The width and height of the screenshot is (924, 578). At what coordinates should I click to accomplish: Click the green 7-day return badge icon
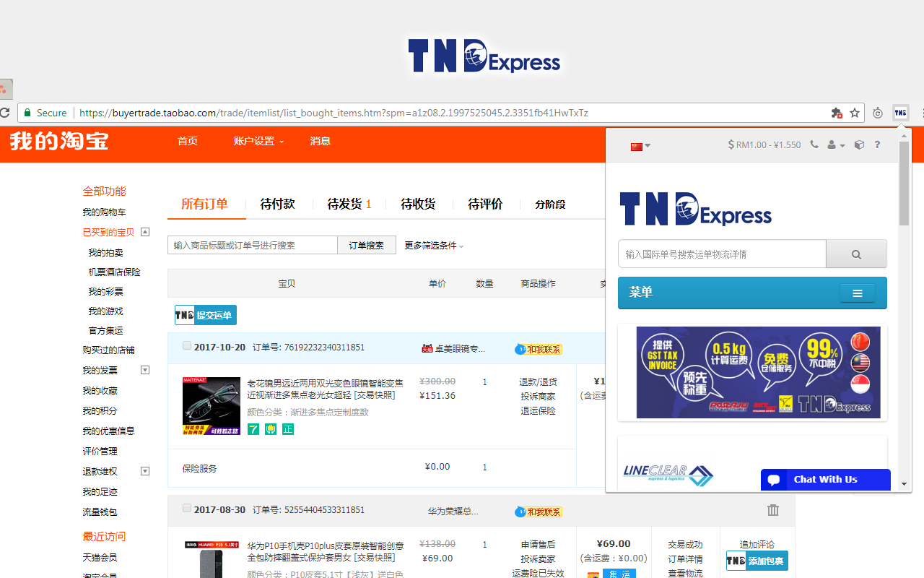[x=253, y=429]
